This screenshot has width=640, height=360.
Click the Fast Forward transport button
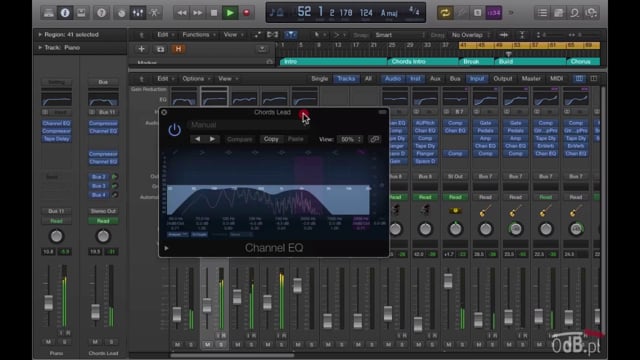coord(198,13)
